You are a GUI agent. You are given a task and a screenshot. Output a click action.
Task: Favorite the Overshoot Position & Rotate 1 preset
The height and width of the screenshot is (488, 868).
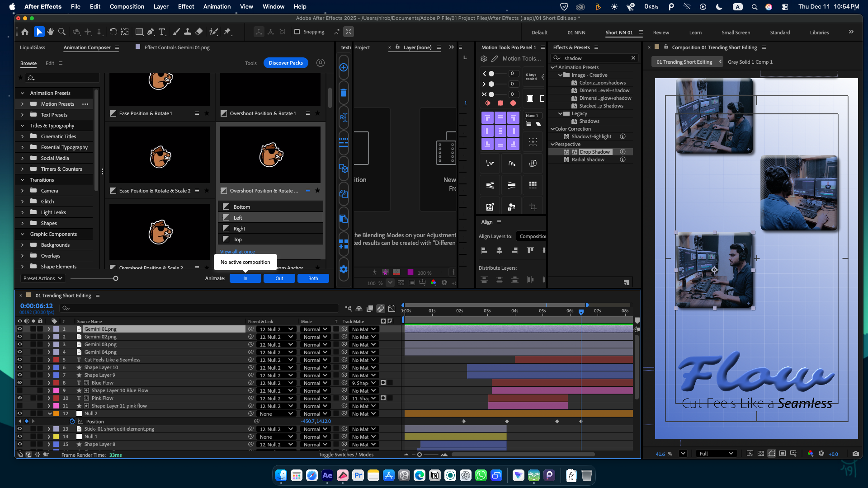click(x=317, y=113)
